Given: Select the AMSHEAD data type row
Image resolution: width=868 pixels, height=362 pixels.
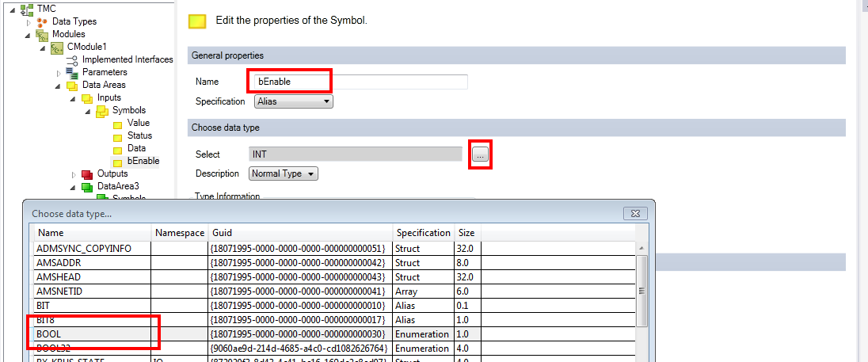Looking at the screenshot, I should [334, 277].
